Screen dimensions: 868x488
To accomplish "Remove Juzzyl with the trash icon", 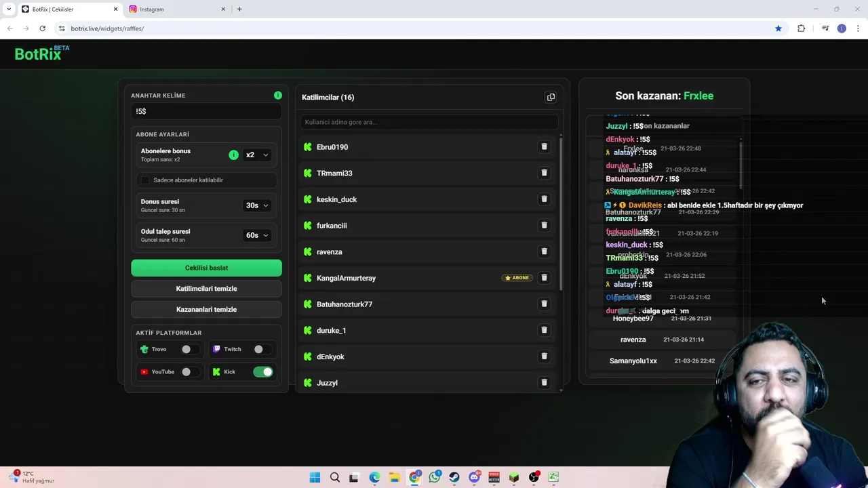I will click(x=544, y=382).
